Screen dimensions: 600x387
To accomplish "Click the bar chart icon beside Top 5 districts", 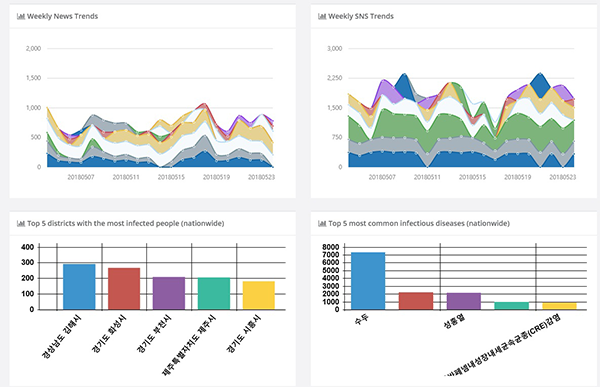I will pos(21,224).
